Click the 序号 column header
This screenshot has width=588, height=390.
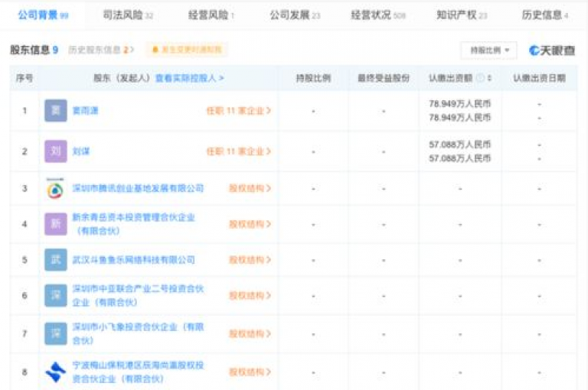pos(24,78)
